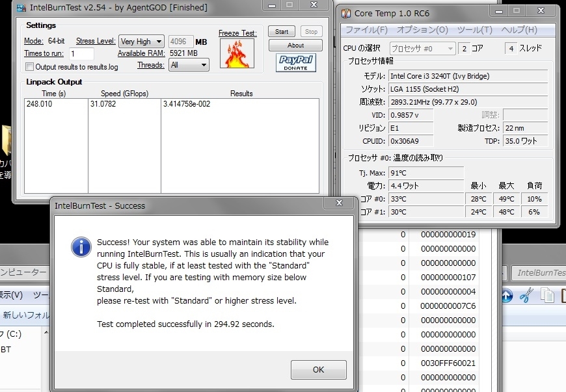Click the LGA 1155 (Socket H2) field
The height and width of the screenshot is (392, 566).
coord(468,89)
